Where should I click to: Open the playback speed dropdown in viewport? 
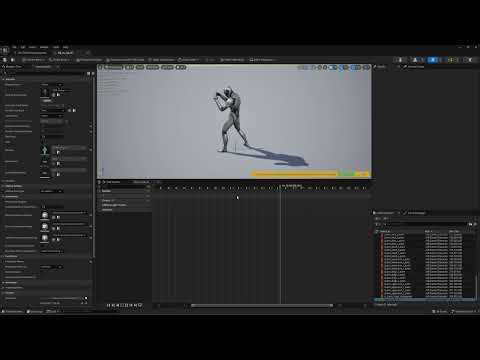[x=181, y=67]
